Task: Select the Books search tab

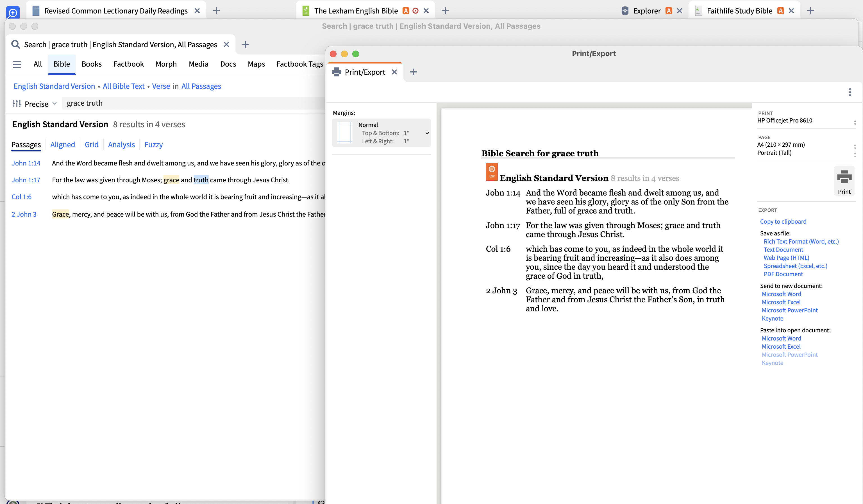Action: tap(91, 64)
